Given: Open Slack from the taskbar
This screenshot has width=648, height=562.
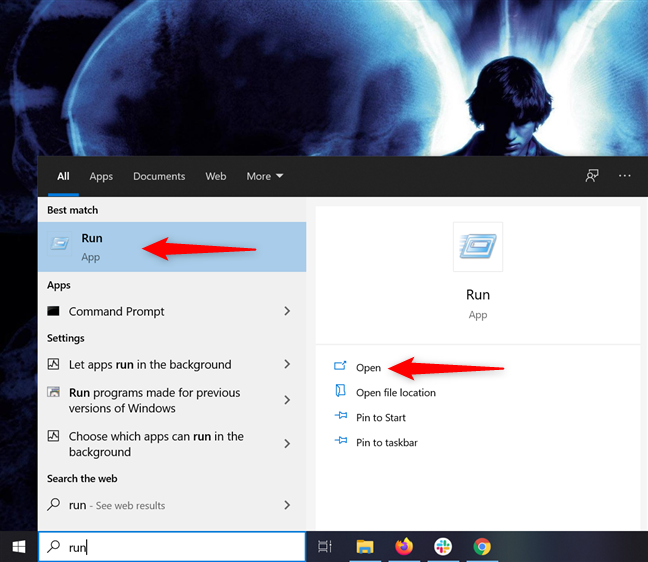Looking at the screenshot, I should (443, 547).
